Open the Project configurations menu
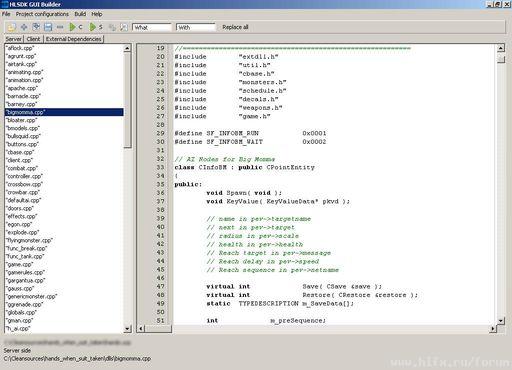This screenshot has width=512, height=370. coord(42,14)
